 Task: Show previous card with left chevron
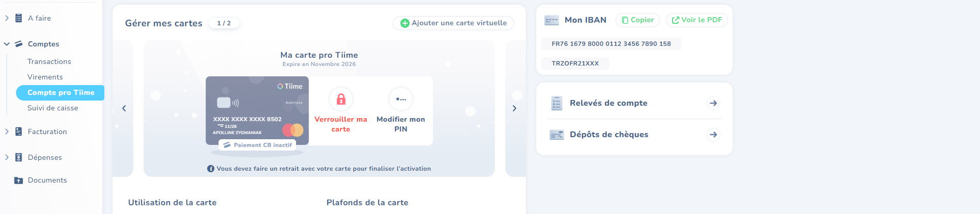(124, 108)
